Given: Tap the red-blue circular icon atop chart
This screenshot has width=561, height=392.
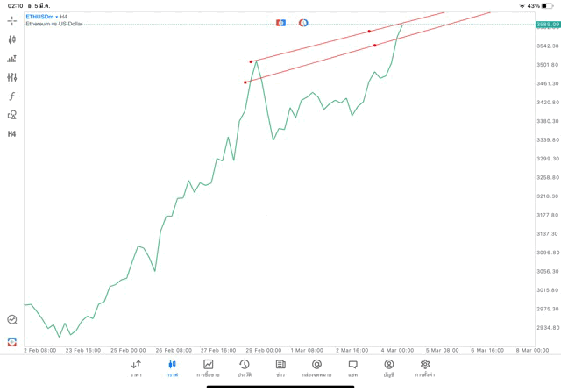Looking at the screenshot, I should click(303, 22).
